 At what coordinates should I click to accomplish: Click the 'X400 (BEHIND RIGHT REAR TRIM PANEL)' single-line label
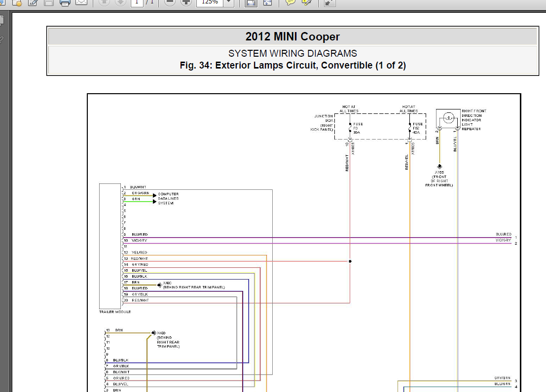(x=194, y=285)
